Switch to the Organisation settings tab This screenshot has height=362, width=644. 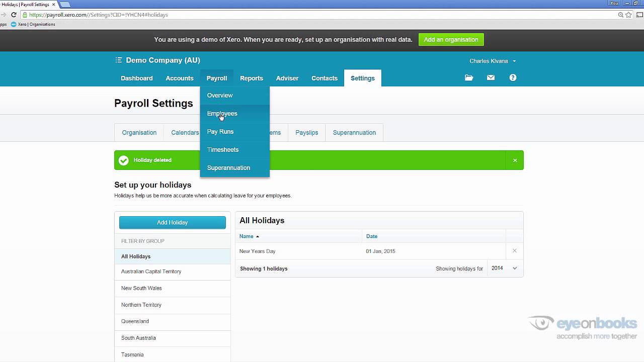click(139, 133)
